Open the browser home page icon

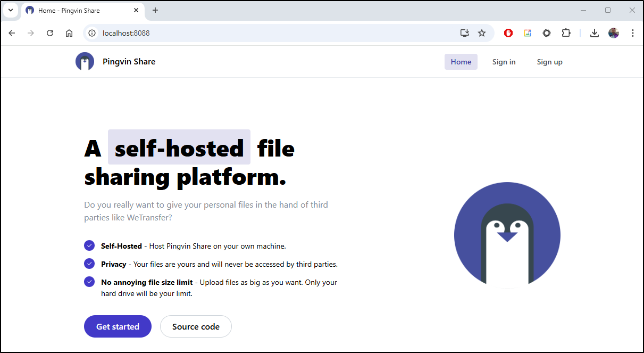tap(69, 33)
